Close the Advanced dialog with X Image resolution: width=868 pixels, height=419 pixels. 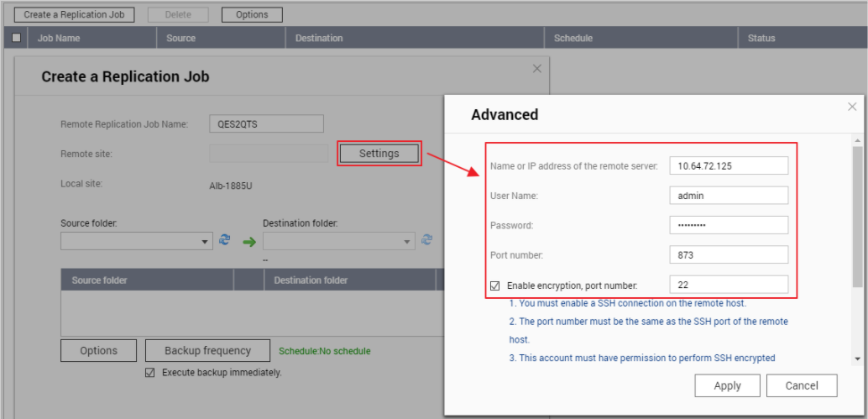852,107
